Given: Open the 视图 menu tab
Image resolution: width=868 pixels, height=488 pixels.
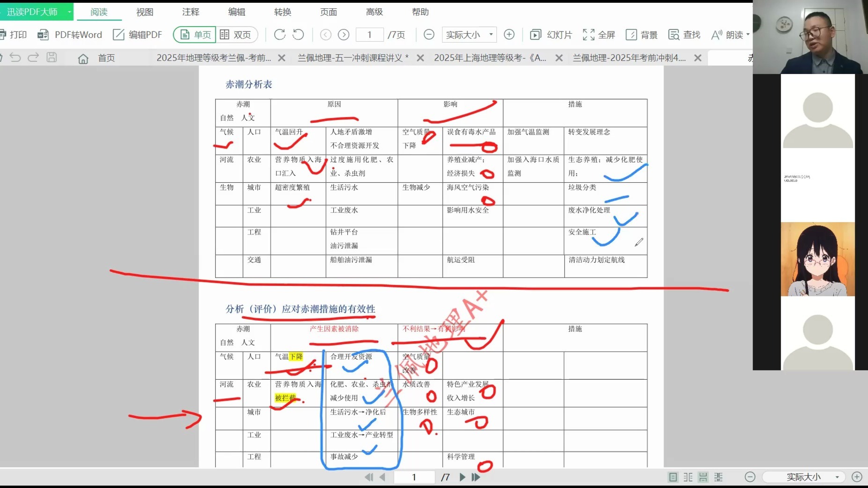Looking at the screenshot, I should (x=145, y=12).
